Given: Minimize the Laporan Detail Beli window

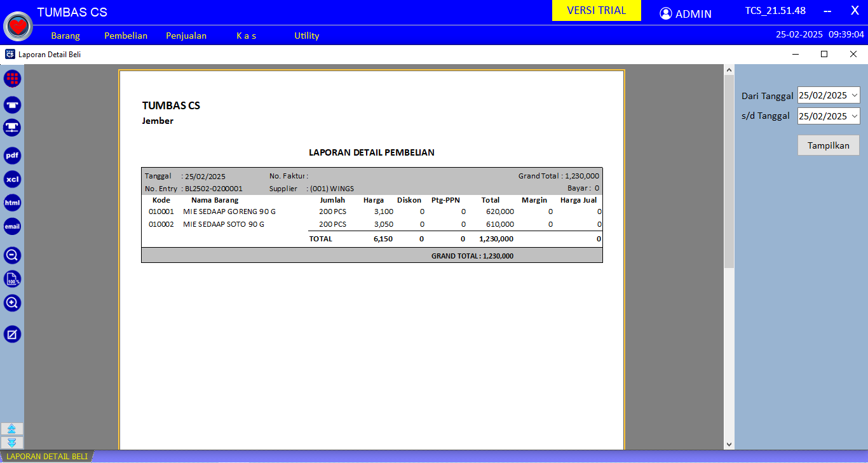Looking at the screenshot, I should coord(795,55).
